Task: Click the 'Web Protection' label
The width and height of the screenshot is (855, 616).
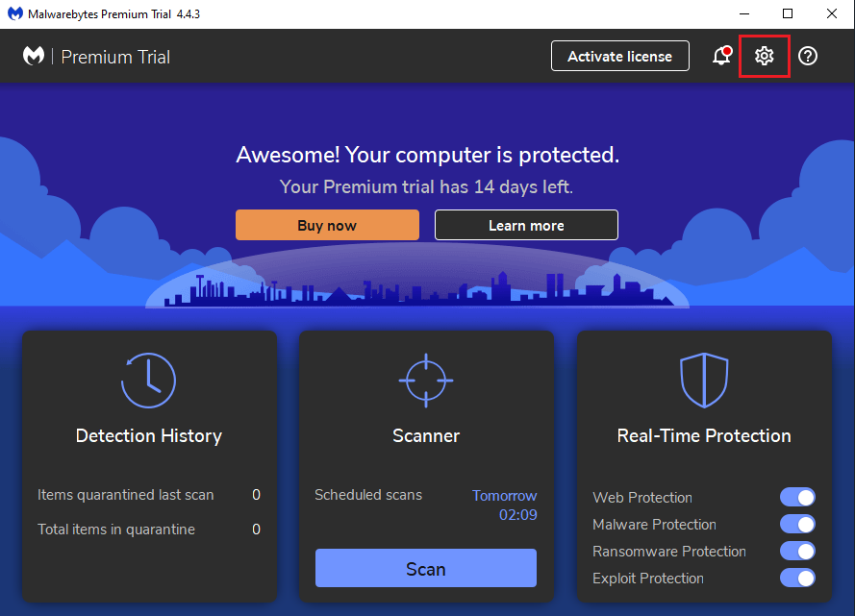Action: [x=642, y=497]
